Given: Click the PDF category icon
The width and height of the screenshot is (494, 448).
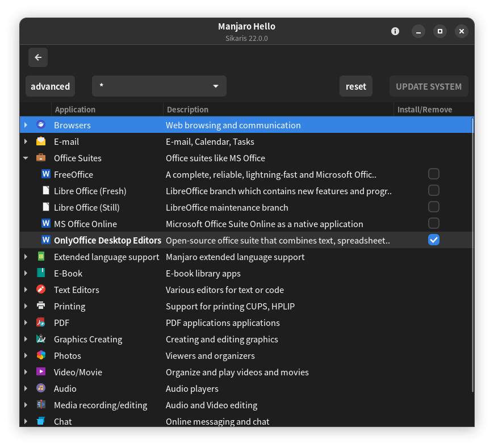Looking at the screenshot, I should point(41,322).
